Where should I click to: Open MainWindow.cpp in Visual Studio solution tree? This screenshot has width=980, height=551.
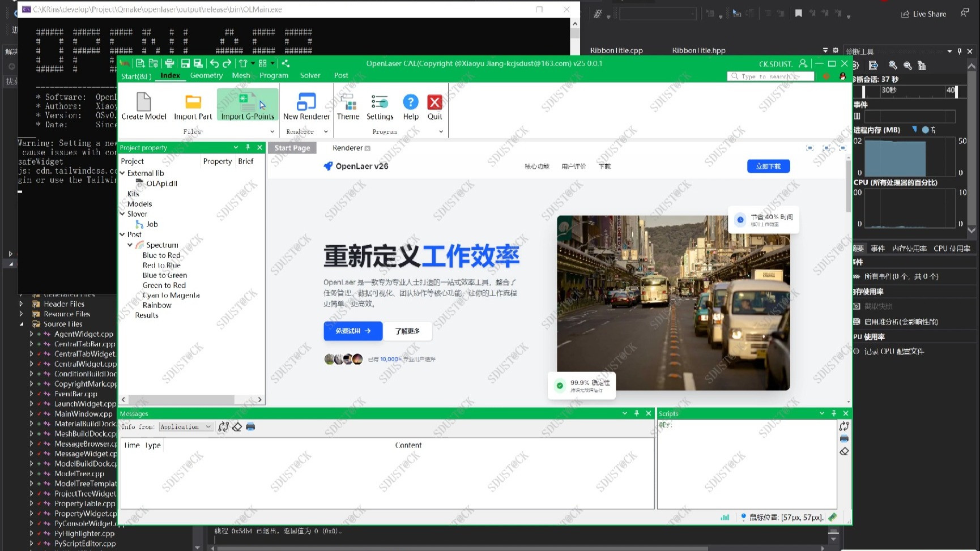pyautogui.click(x=83, y=414)
